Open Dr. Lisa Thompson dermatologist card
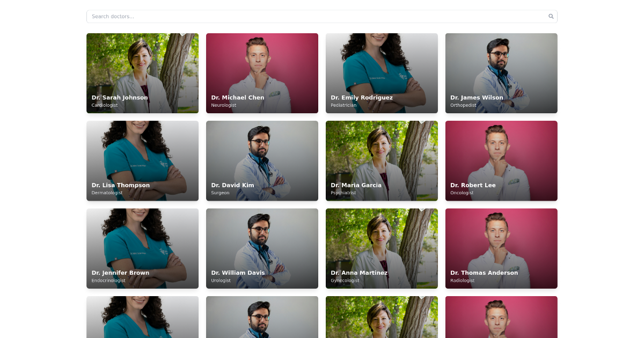Screen dimensions: 644x338 coord(142,160)
